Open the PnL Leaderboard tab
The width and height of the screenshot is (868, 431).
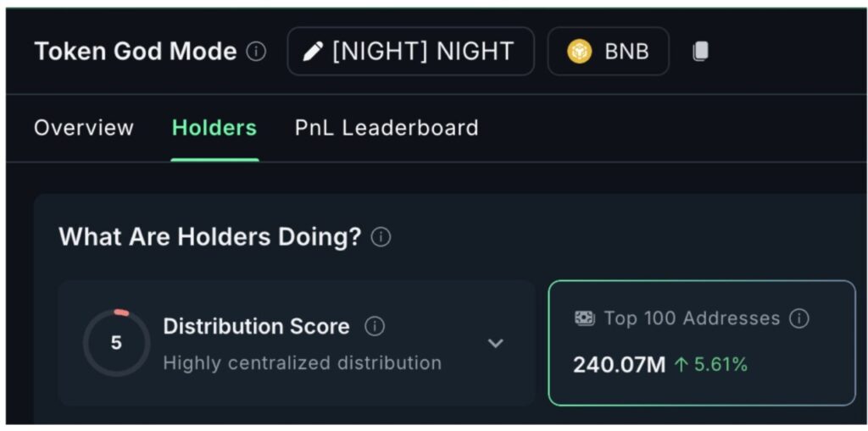click(387, 128)
